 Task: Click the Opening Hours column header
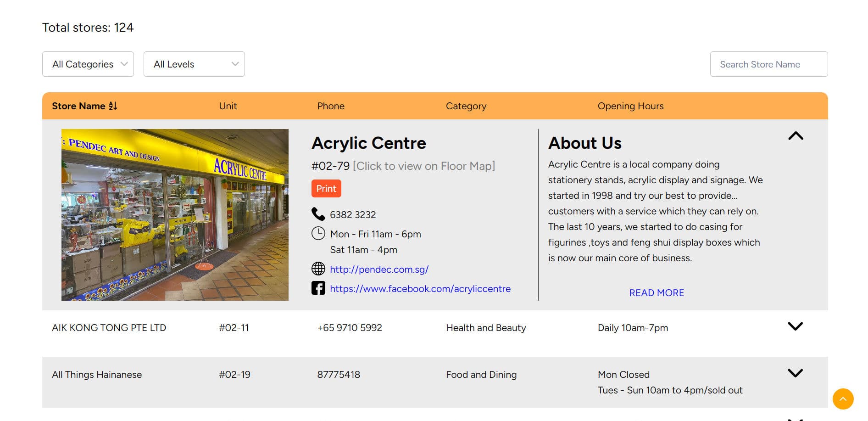click(x=630, y=106)
